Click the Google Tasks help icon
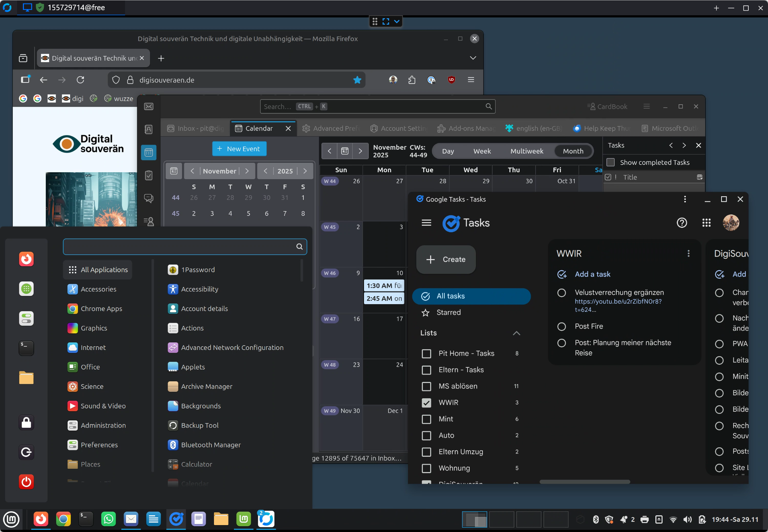768x532 pixels. click(682, 223)
